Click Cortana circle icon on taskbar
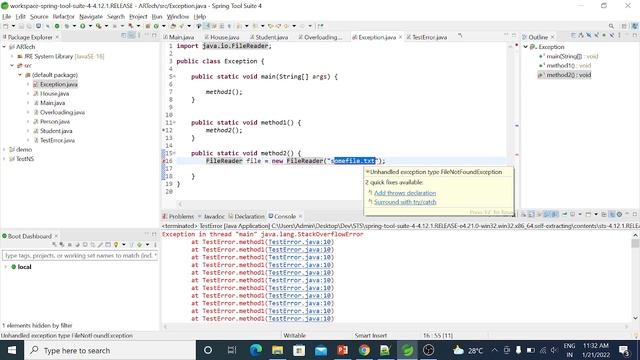 (x=208, y=350)
